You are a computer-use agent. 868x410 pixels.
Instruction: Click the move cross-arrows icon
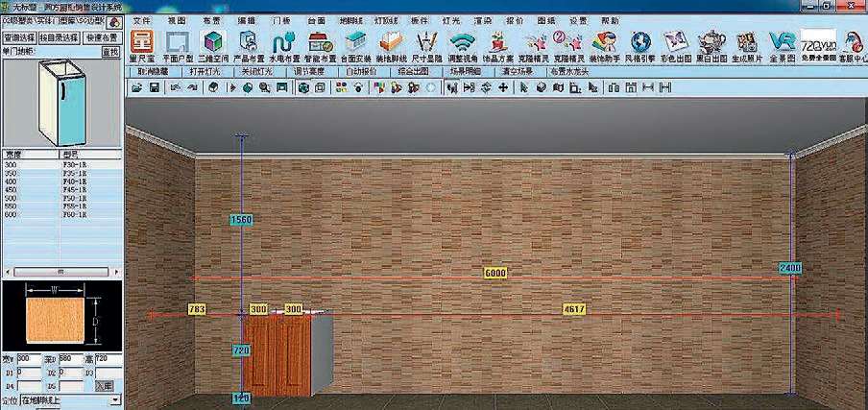pos(502,87)
